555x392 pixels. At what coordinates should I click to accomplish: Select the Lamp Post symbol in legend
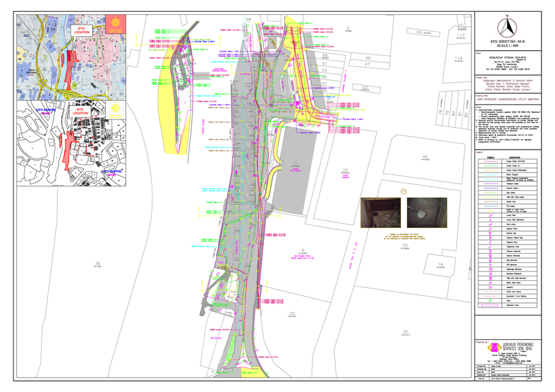click(490, 215)
